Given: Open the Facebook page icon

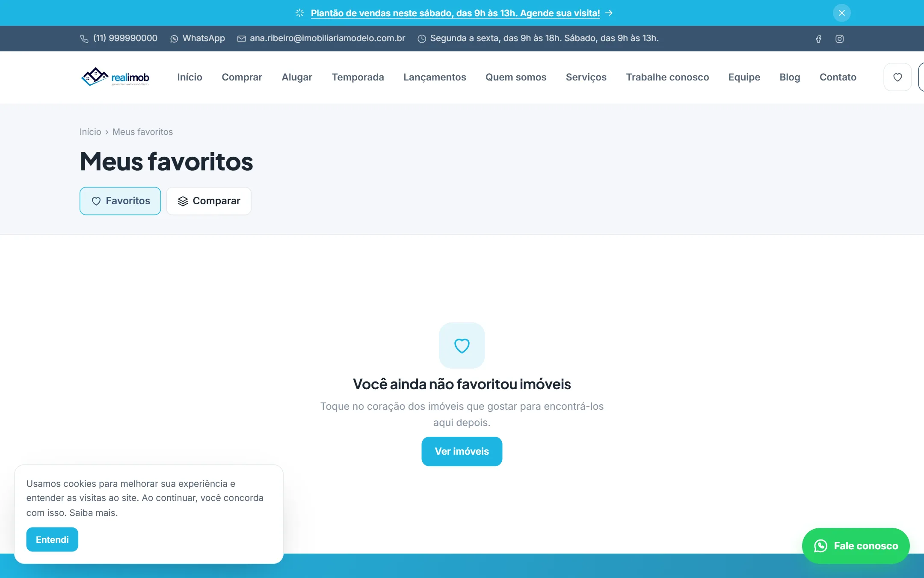Looking at the screenshot, I should point(818,39).
